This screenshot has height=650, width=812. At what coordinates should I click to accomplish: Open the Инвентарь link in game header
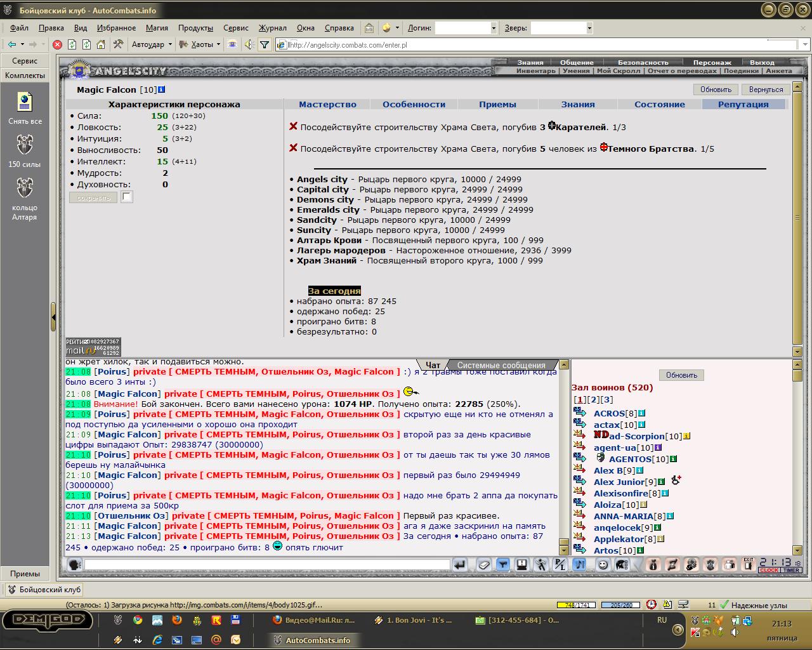coord(536,70)
